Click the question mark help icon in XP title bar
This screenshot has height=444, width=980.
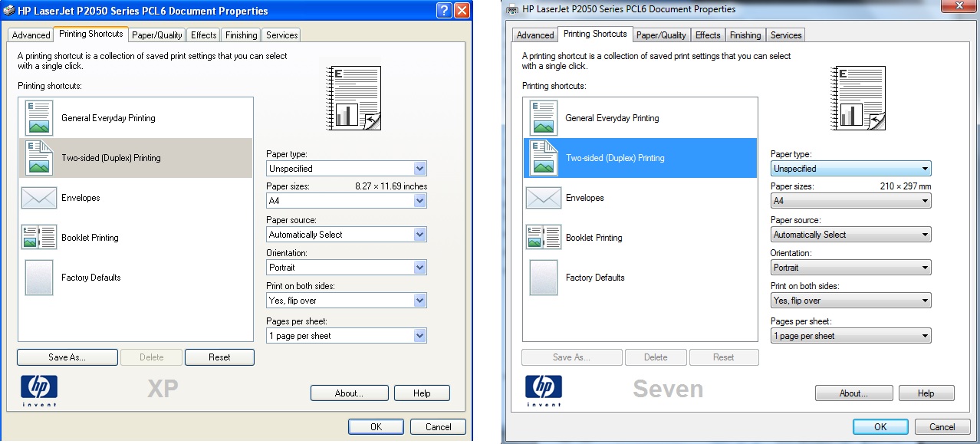(444, 11)
